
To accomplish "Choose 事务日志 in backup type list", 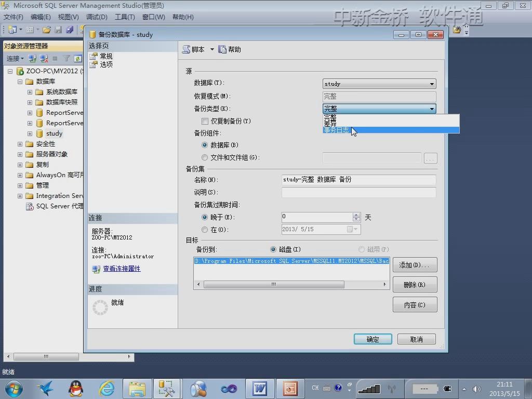I will point(391,130).
